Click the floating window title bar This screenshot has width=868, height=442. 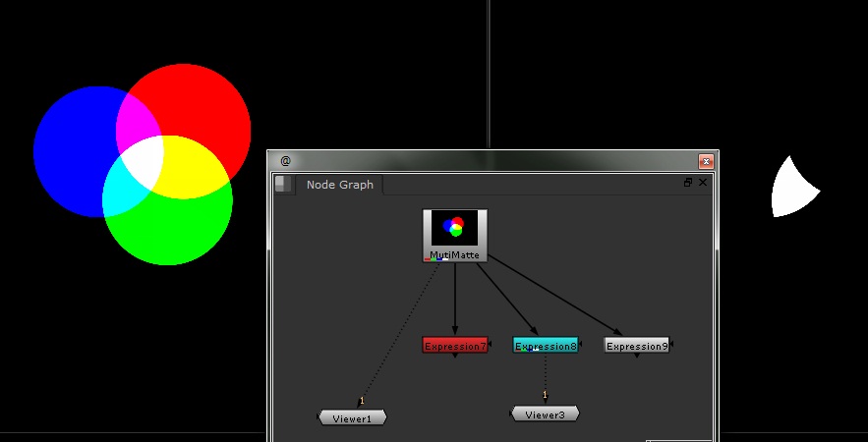pyautogui.click(x=492, y=161)
